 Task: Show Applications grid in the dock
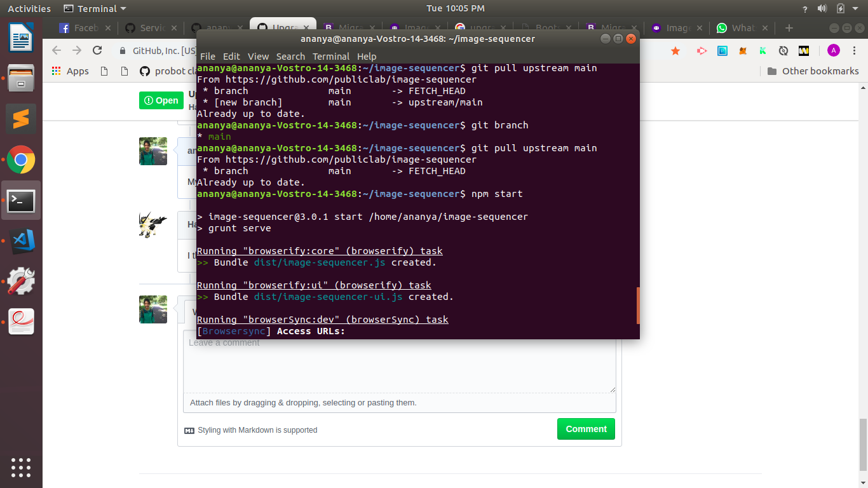point(21,467)
